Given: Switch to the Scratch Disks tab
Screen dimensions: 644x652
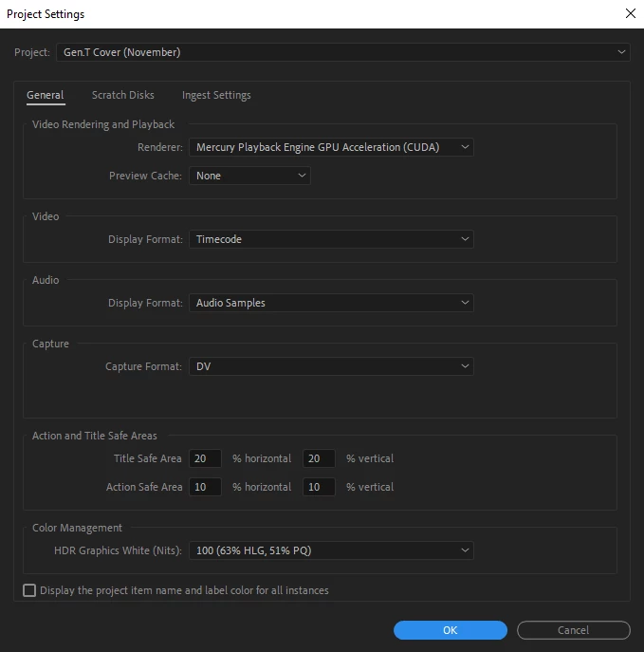Looking at the screenshot, I should tap(123, 95).
